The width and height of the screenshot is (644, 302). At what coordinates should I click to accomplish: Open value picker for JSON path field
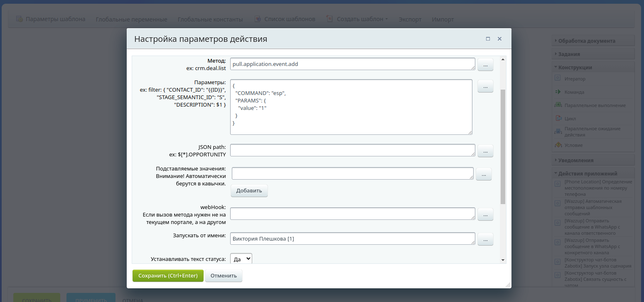(x=485, y=151)
